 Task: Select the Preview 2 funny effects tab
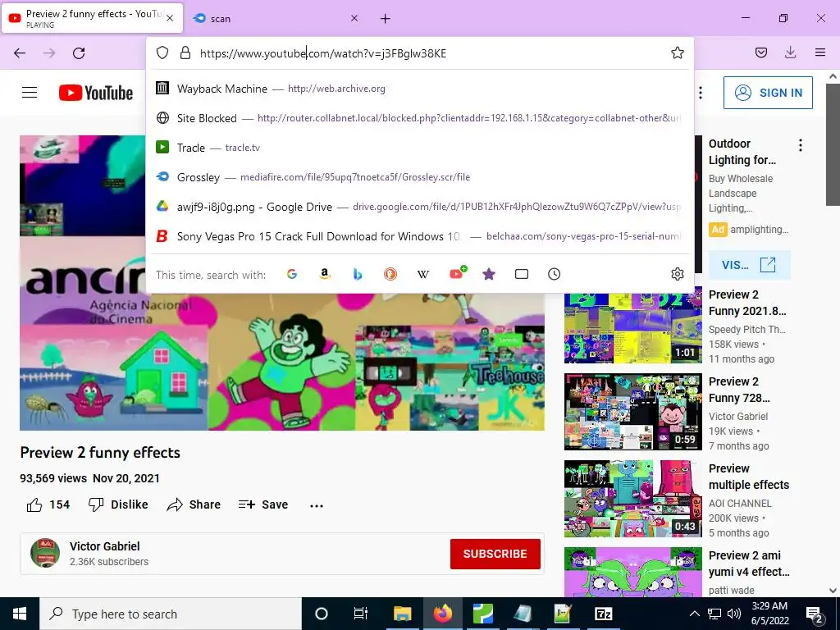[92, 18]
